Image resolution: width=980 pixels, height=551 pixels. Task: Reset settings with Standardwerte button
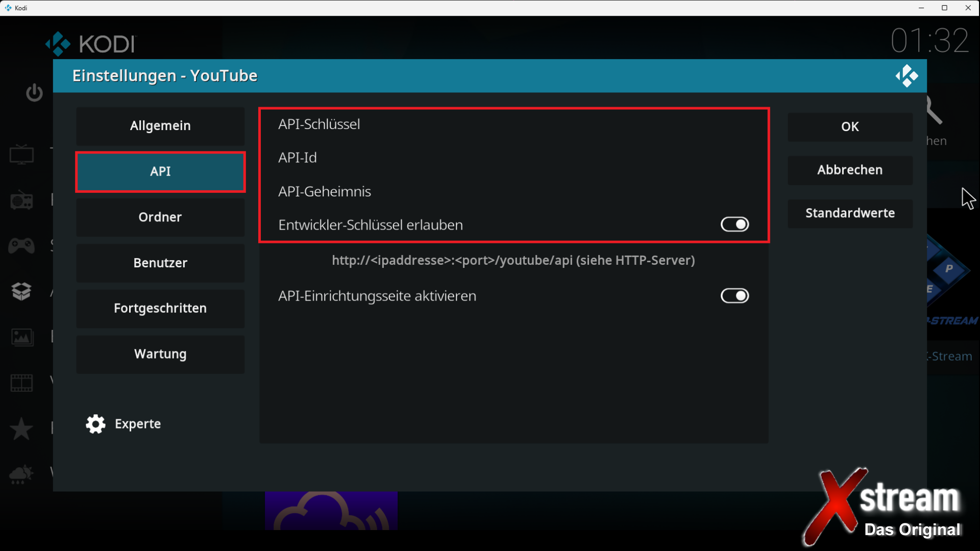pyautogui.click(x=850, y=213)
